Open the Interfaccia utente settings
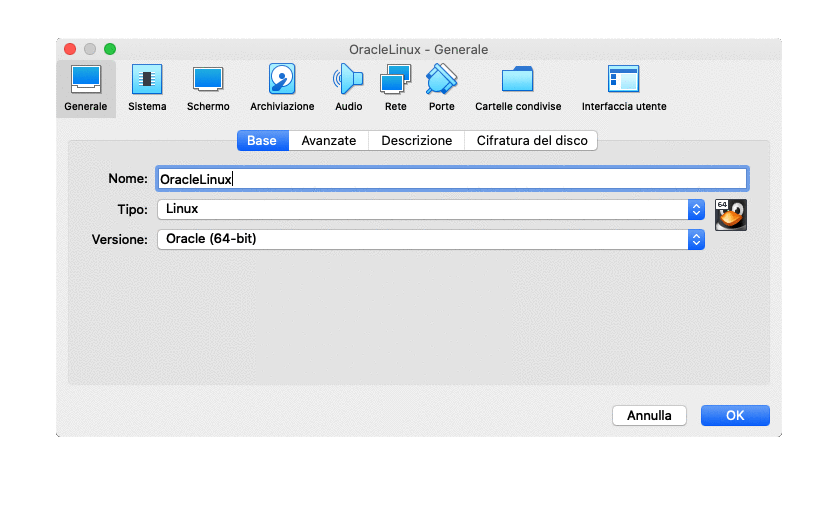The image size is (838, 511). pyautogui.click(x=624, y=88)
